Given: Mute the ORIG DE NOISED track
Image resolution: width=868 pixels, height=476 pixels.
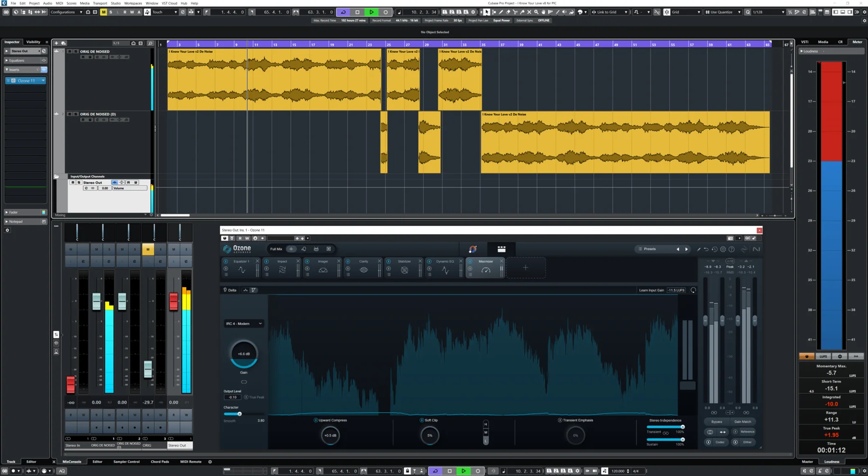Looking at the screenshot, I should pos(70,52).
